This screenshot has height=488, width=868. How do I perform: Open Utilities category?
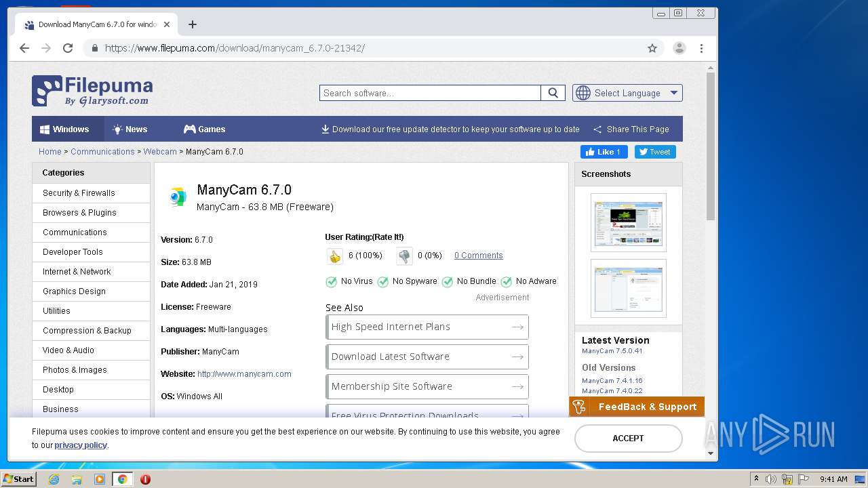click(91, 310)
